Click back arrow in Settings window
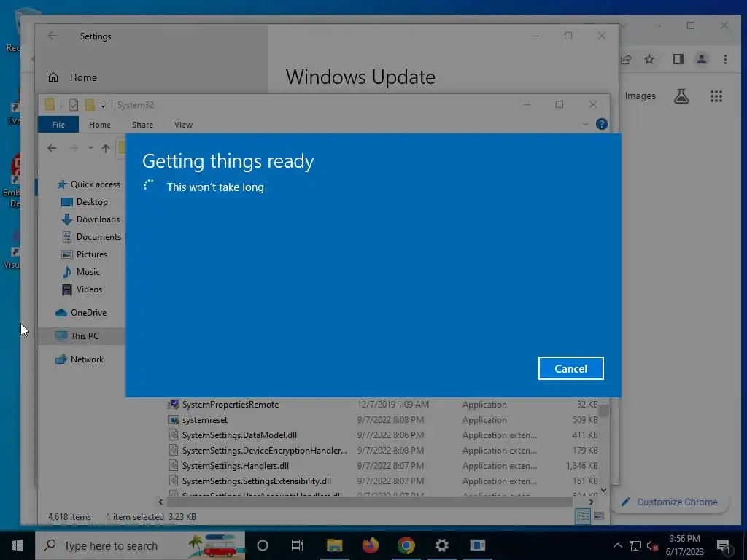This screenshot has width=747, height=560. (x=53, y=36)
